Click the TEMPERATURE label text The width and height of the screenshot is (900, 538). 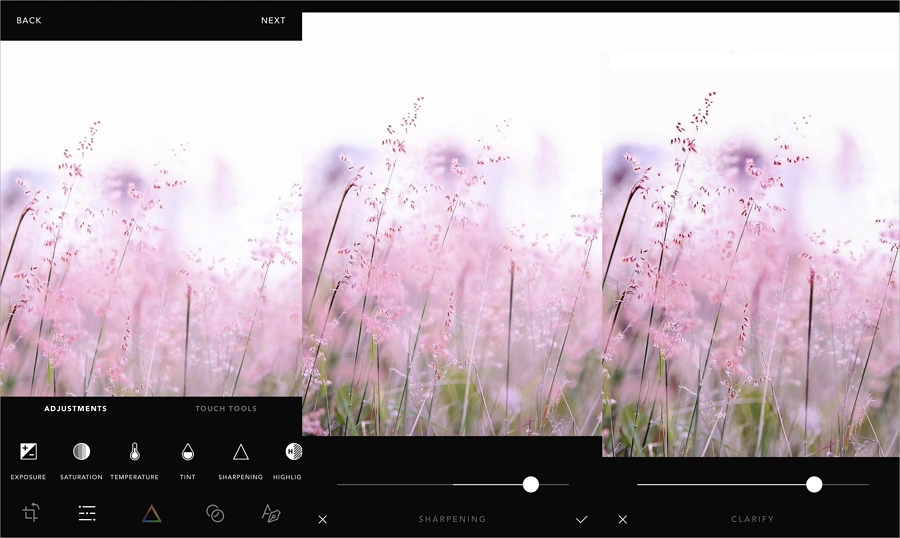pyautogui.click(x=134, y=477)
